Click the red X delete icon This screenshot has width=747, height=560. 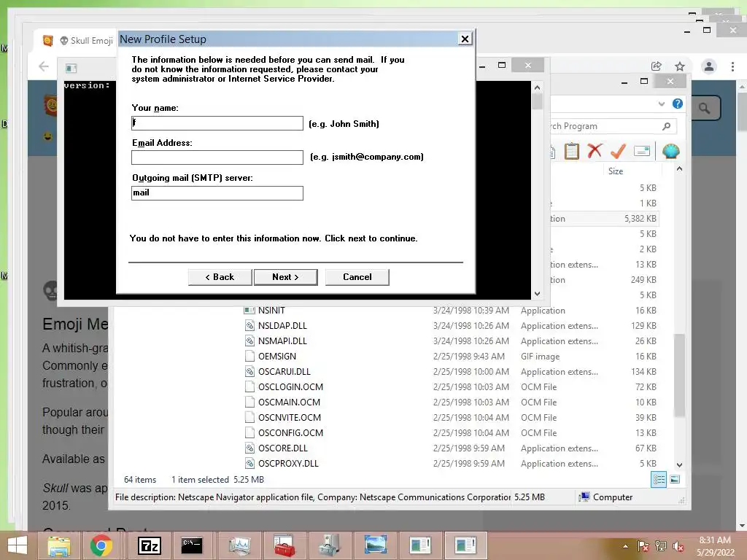[595, 151]
